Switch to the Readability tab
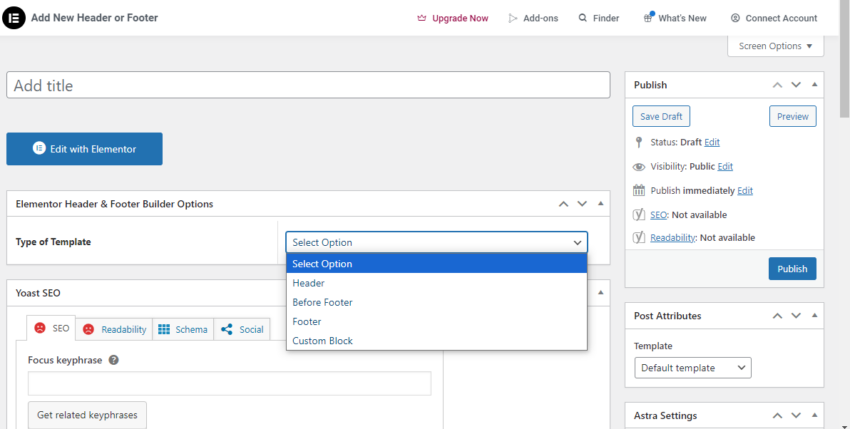This screenshot has height=429, width=850. pyautogui.click(x=114, y=329)
